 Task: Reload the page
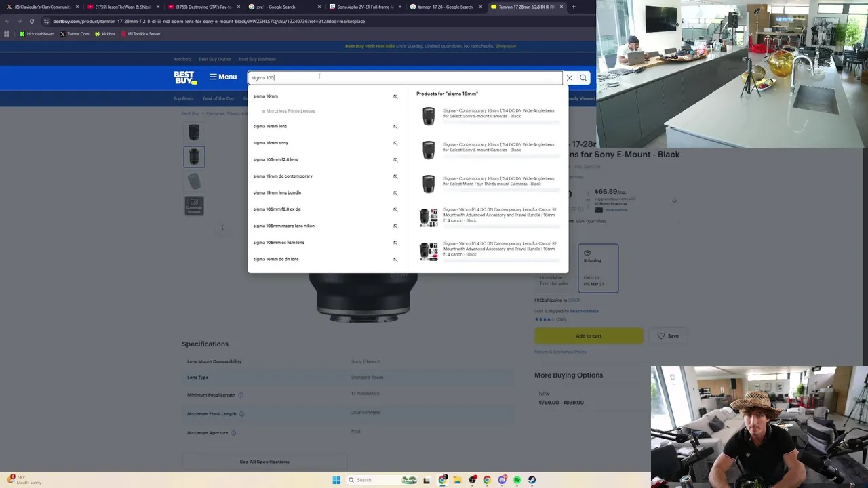[x=31, y=21]
